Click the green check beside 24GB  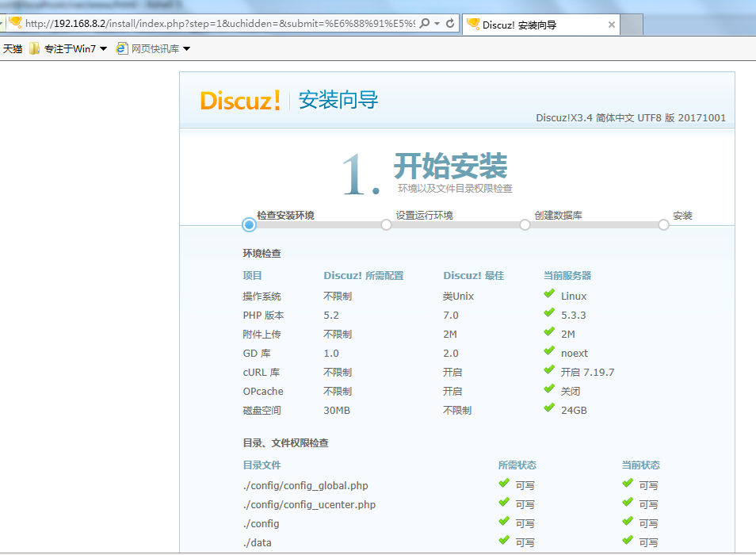point(549,408)
